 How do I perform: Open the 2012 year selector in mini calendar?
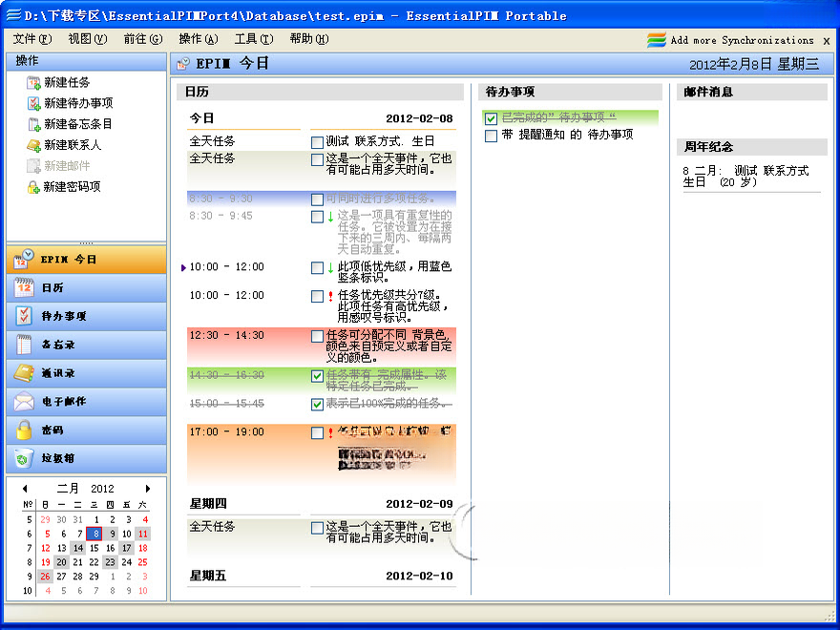click(x=102, y=489)
